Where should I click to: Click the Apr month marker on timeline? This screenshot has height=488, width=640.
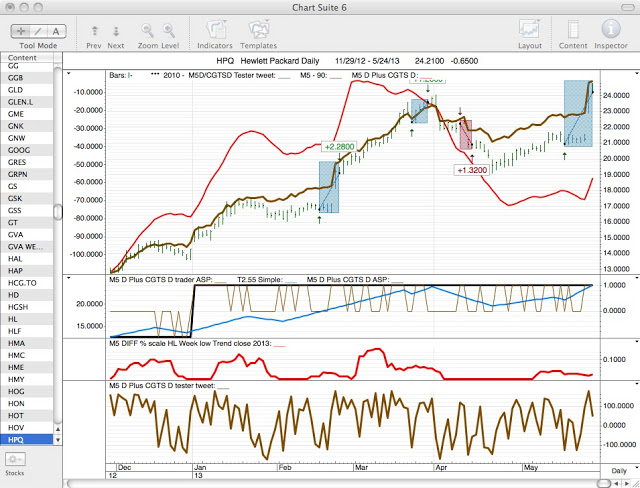point(441,468)
